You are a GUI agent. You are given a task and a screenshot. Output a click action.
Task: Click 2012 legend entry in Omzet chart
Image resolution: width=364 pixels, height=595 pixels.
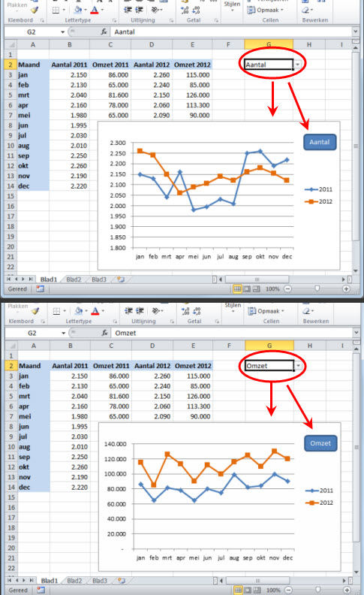click(x=319, y=503)
